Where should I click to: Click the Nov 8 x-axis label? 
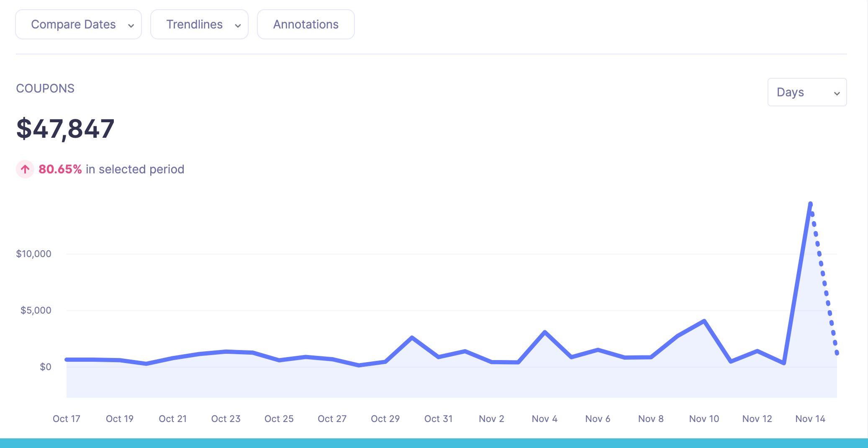tap(651, 419)
